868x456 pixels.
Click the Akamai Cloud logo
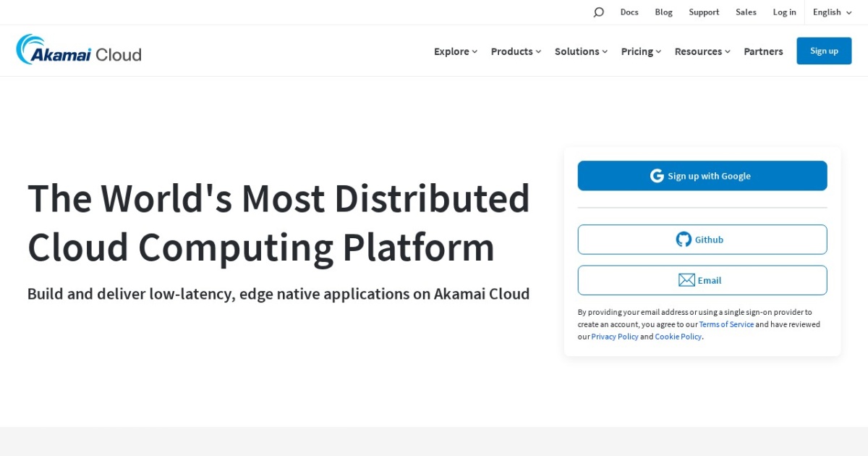78,50
